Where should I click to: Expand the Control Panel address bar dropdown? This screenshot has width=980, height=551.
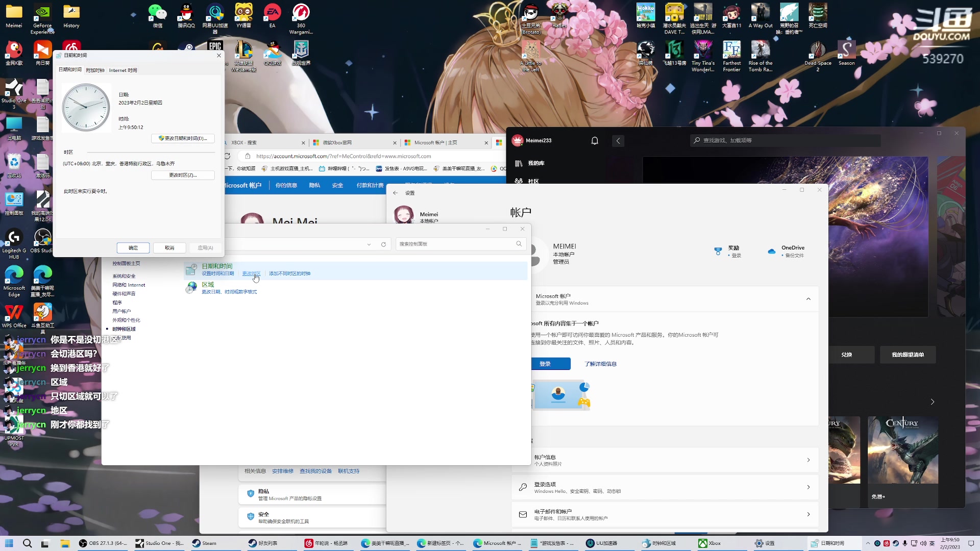(369, 244)
